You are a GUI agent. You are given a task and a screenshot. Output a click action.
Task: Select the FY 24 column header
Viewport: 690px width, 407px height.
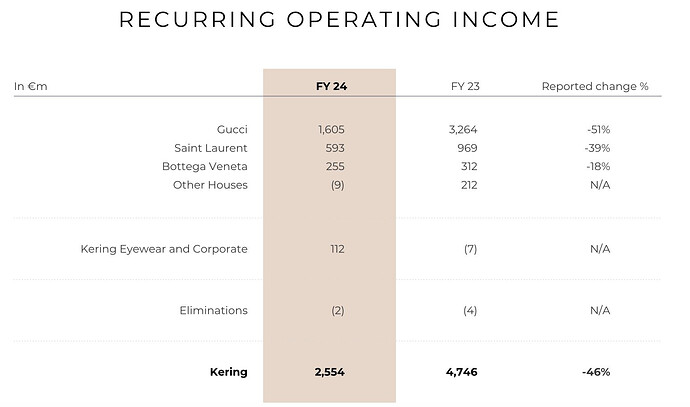pyautogui.click(x=331, y=86)
